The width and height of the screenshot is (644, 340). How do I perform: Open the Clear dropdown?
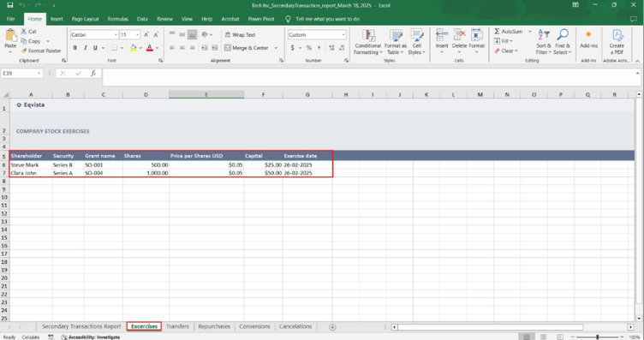(506, 51)
